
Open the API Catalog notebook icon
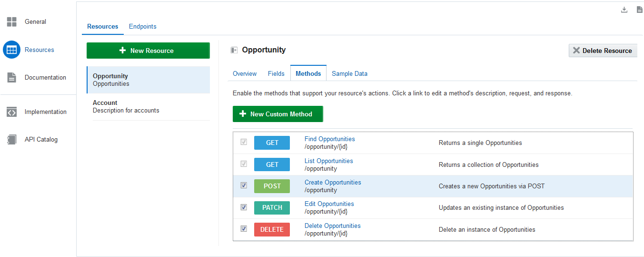point(12,140)
